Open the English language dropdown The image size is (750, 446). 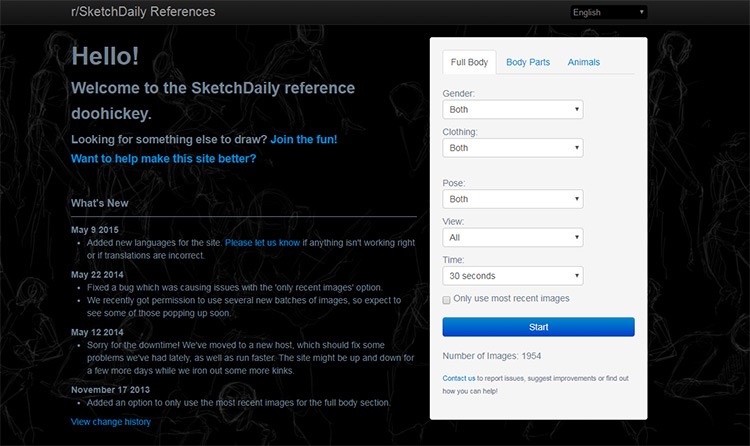pos(608,12)
